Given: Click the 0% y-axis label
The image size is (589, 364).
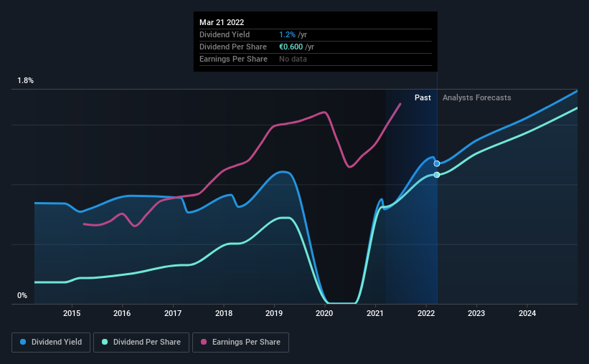Looking at the screenshot, I should (22, 296).
